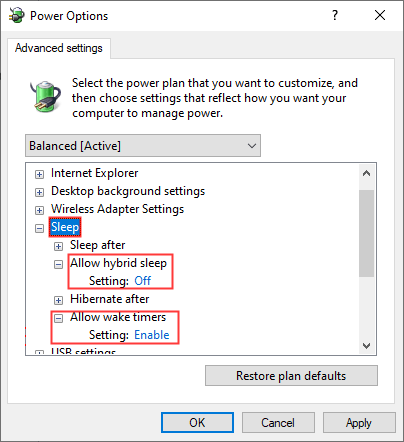Change the hybrid sleep Off setting
The image size is (404, 442).
143,281
